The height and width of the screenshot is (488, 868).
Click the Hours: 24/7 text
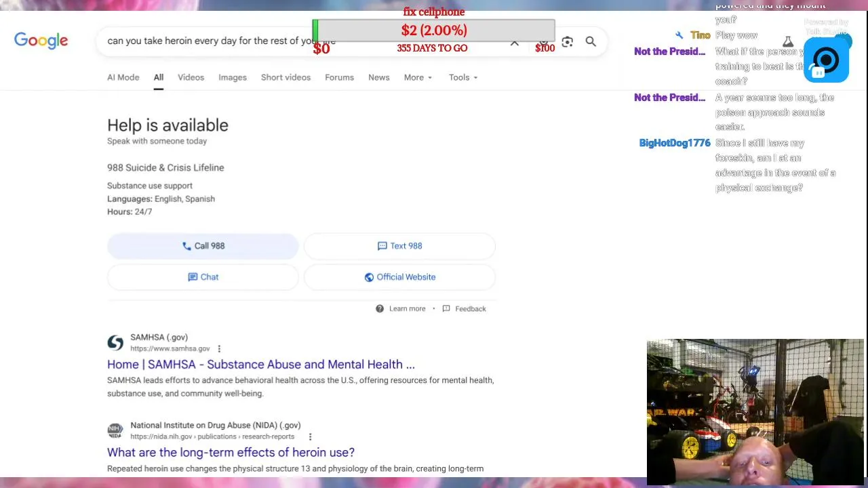pyautogui.click(x=130, y=211)
